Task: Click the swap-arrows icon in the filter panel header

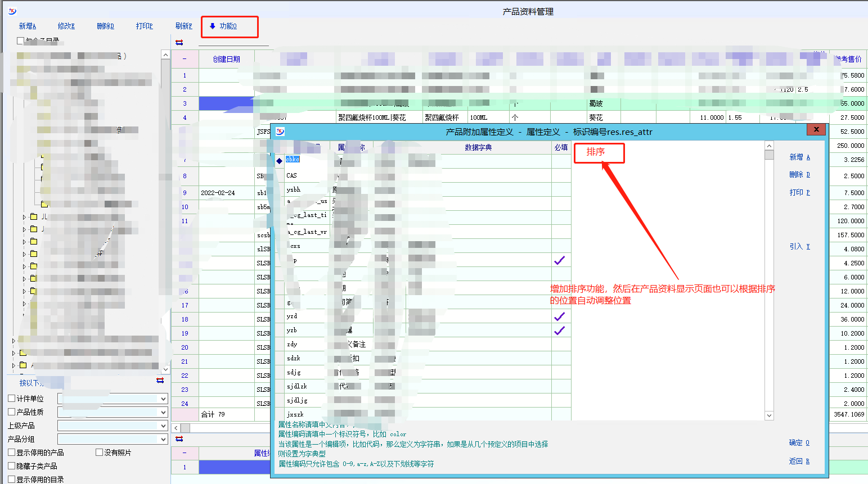Action: pyautogui.click(x=160, y=381)
